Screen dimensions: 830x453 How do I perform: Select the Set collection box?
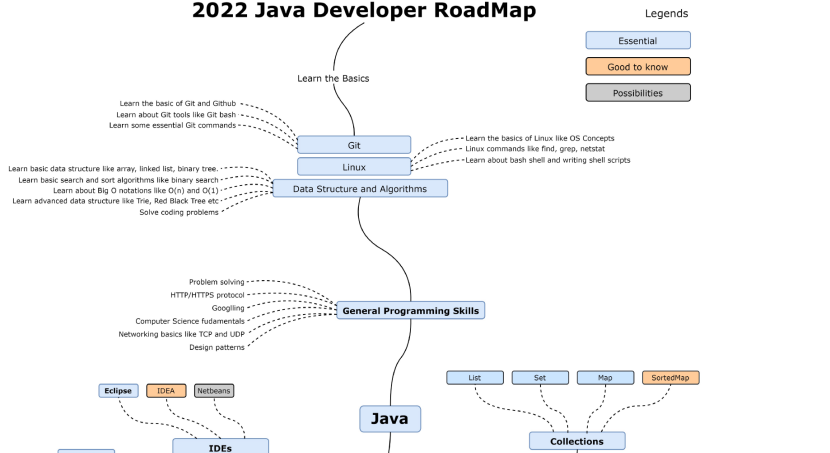coord(540,378)
